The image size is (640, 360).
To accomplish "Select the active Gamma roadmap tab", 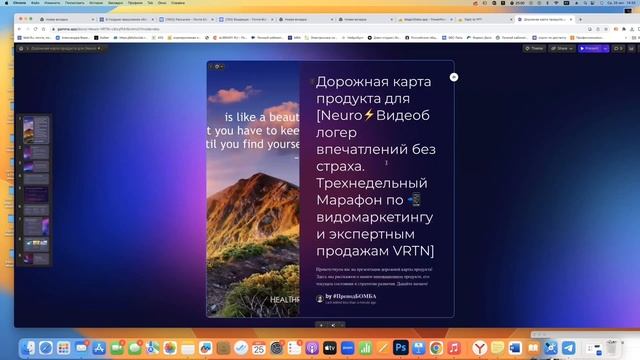I will pyautogui.click(x=544, y=19).
